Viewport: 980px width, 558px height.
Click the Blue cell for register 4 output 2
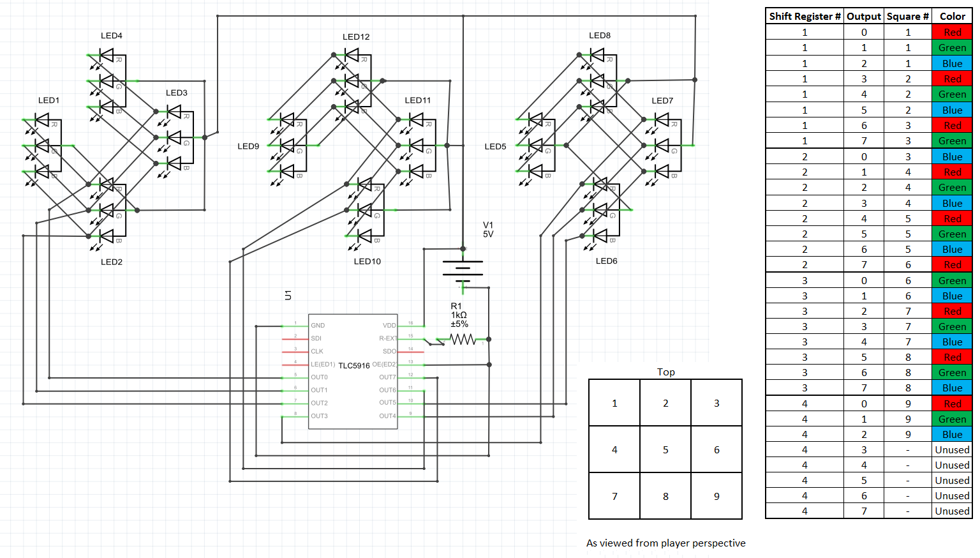(952, 434)
